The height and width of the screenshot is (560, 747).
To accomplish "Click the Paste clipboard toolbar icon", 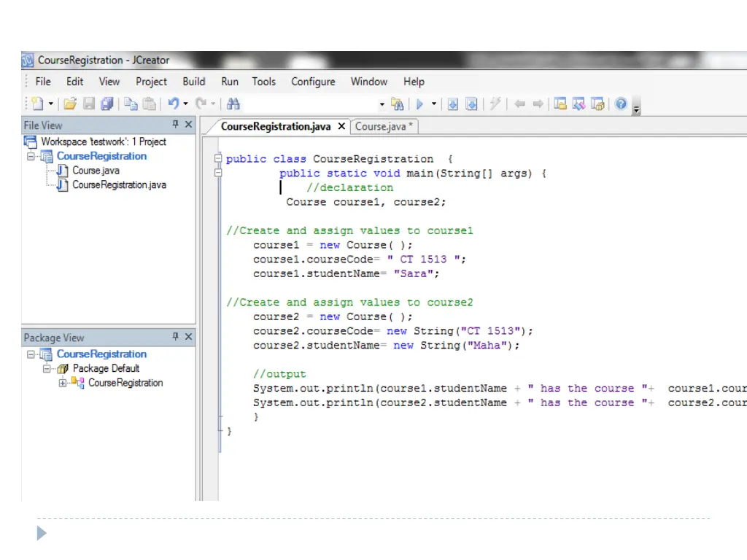I will (x=149, y=104).
